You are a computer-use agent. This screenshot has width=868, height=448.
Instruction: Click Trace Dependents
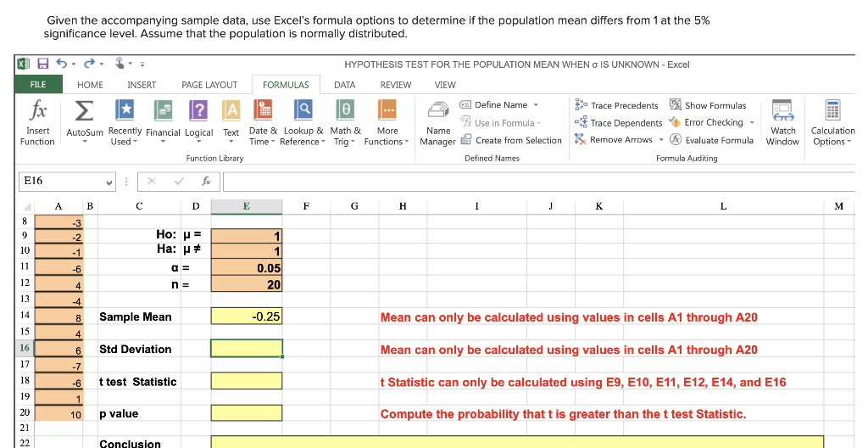(x=618, y=122)
